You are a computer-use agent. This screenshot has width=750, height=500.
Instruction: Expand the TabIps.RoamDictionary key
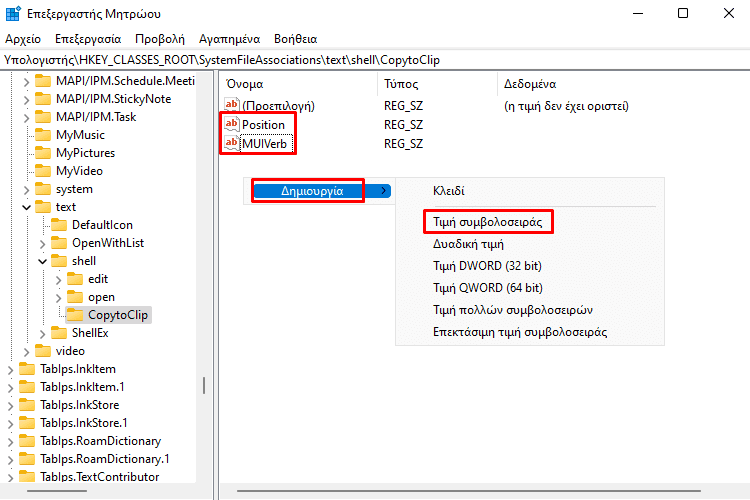click(10, 442)
